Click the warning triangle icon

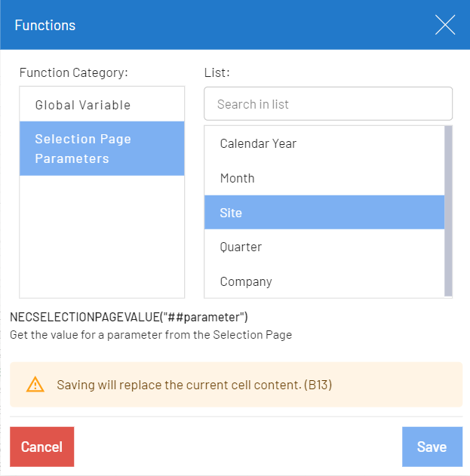(35, 385)
